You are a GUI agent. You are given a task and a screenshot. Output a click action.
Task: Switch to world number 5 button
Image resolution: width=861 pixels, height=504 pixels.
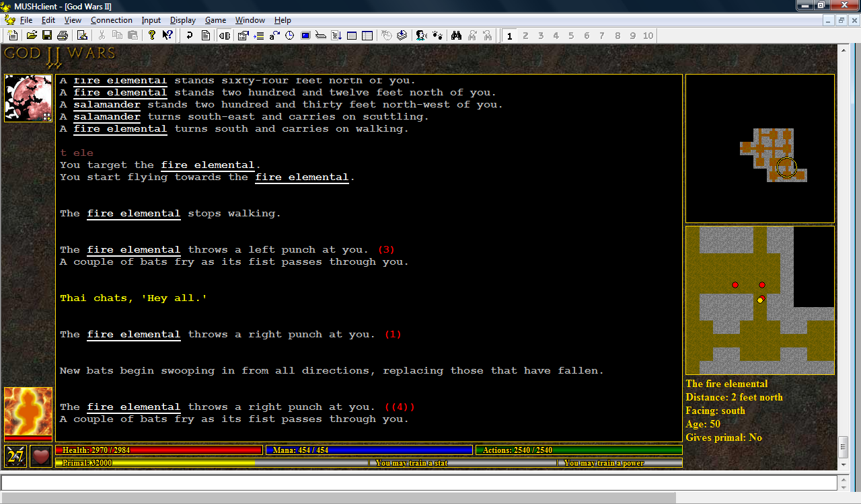(x=571, y=36)
